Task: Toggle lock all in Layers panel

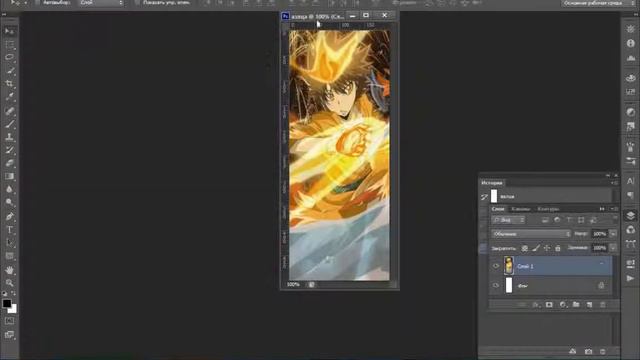Action: click(558, 248)
